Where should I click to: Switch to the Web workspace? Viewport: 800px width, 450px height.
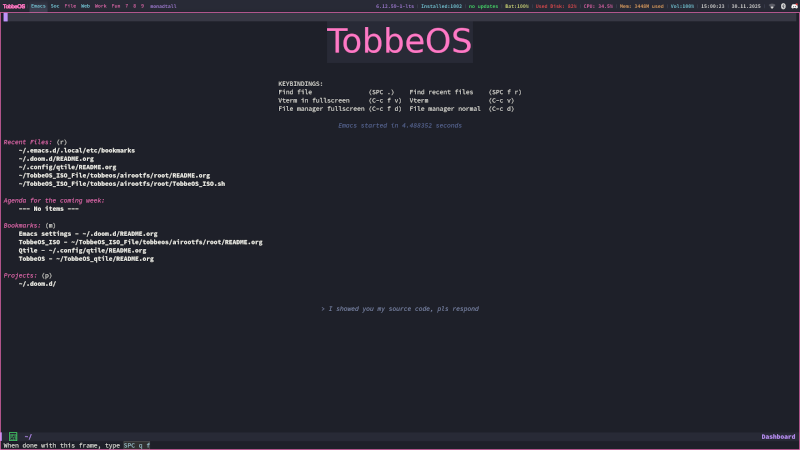click(85, 6)
